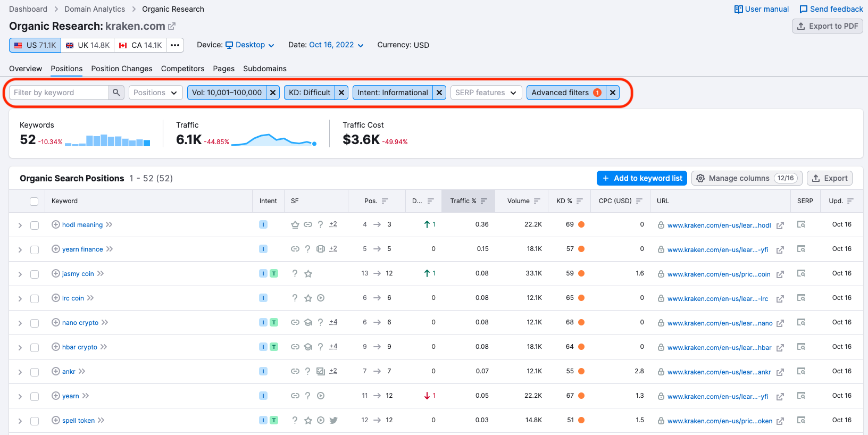Add 'yearn finance' keyword via plus icon

click(55, 249)
